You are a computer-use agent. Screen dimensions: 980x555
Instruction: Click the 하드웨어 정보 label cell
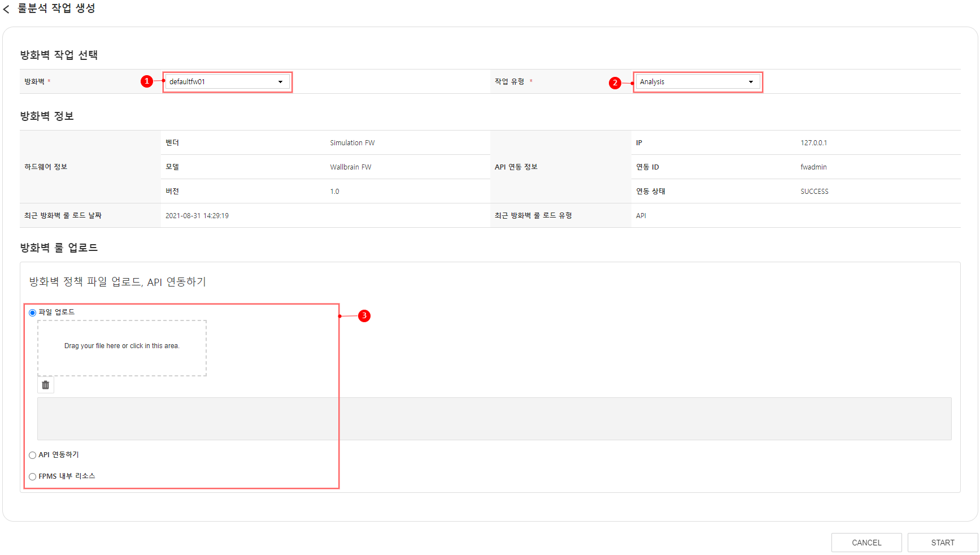tap(90, 167)
